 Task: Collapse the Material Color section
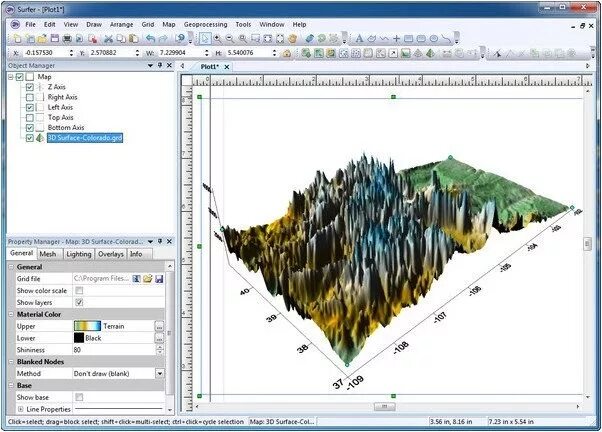(x=11, y=314)
